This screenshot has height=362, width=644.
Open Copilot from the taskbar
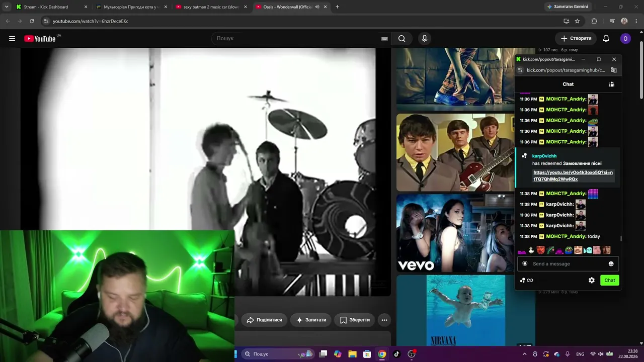[x=338, y=354]
